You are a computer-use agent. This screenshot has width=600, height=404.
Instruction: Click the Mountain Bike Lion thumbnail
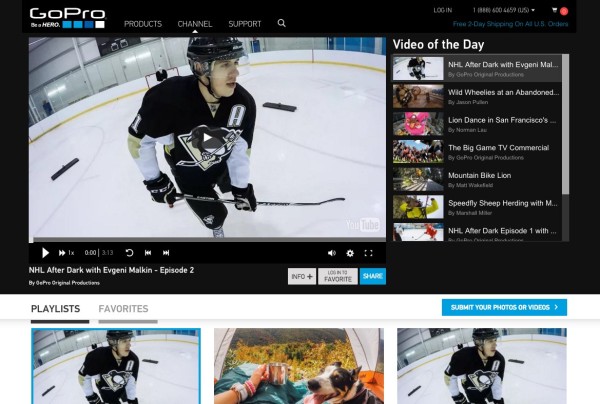coord(418,179)
